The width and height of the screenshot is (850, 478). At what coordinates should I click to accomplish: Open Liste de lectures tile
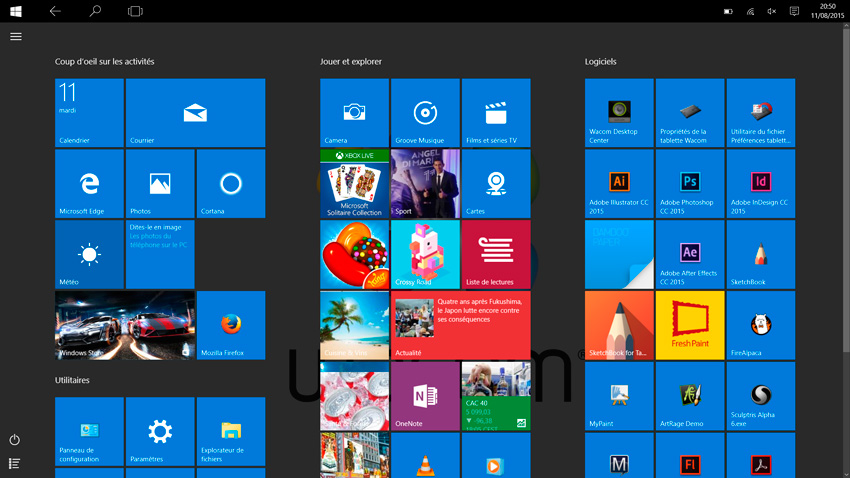pyautogui.click(x=496, y=255)
